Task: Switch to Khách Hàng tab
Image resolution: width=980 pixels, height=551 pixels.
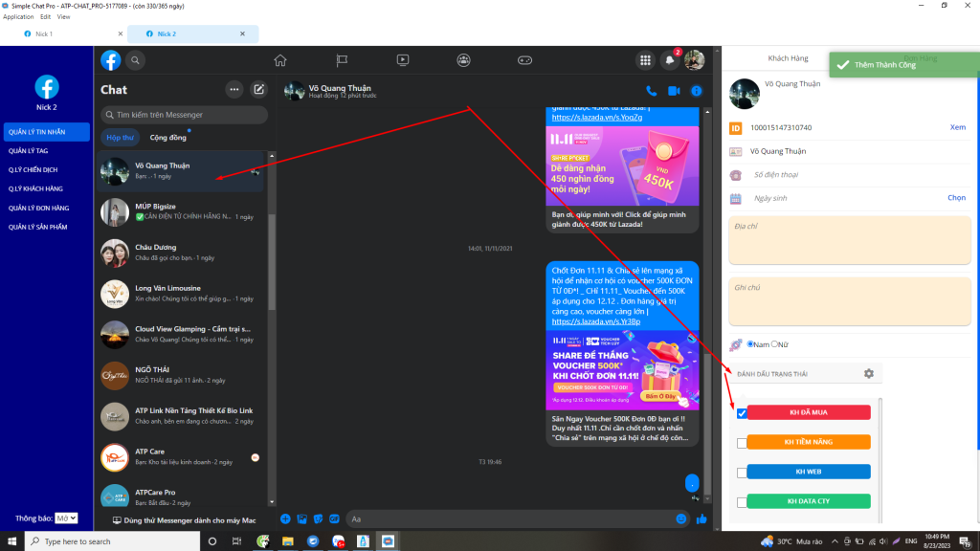Action: click(x=788, y=58)
